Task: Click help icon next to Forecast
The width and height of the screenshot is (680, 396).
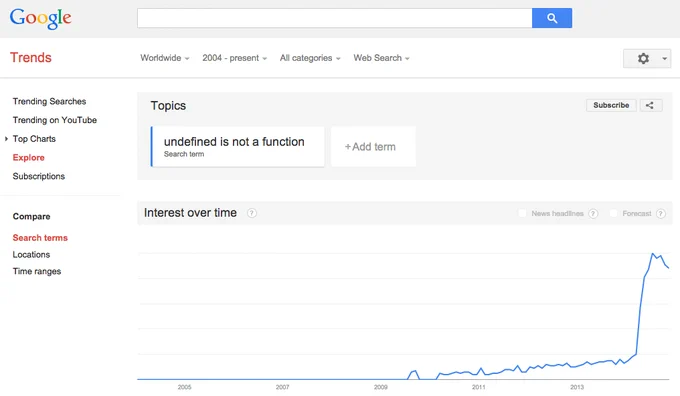Action: click(660, 213)
